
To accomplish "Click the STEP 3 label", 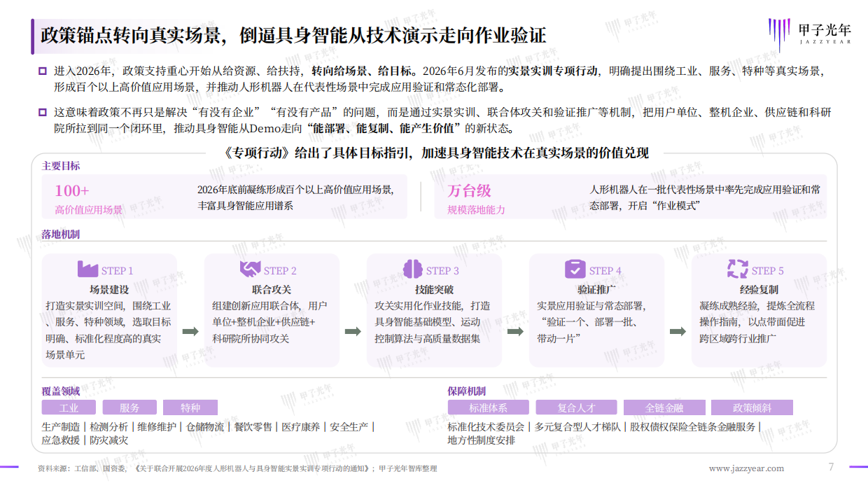I will pos(442,271).
